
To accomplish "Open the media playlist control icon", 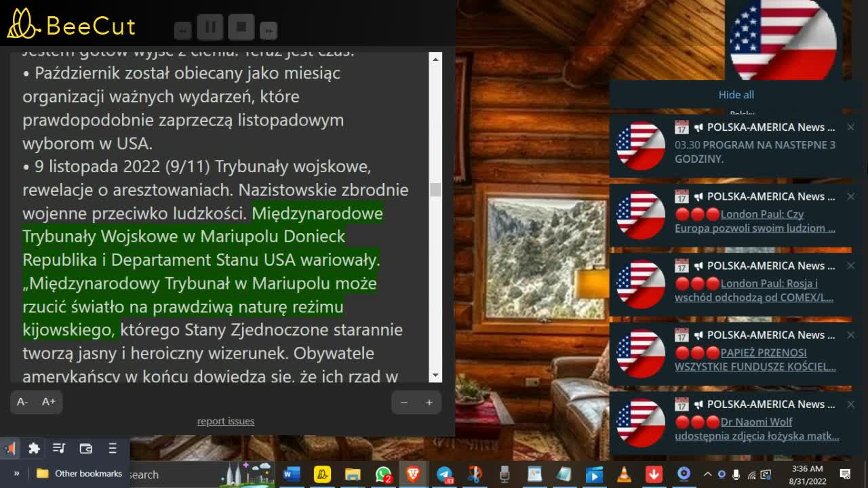I will [59, 448].
